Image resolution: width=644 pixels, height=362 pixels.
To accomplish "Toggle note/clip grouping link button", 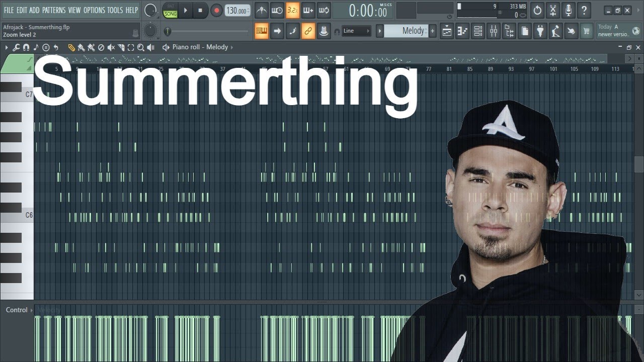I will pos(308,31).
